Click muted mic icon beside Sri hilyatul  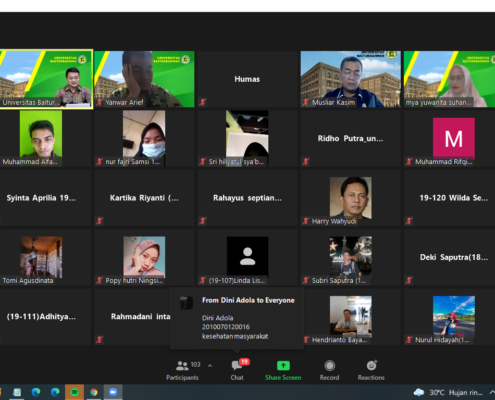(203, 161)
